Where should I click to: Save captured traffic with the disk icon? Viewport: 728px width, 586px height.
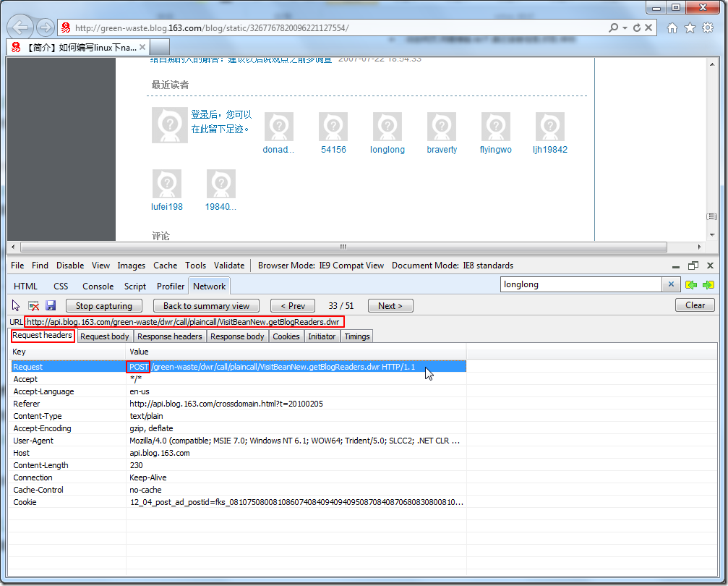(51, 305)
